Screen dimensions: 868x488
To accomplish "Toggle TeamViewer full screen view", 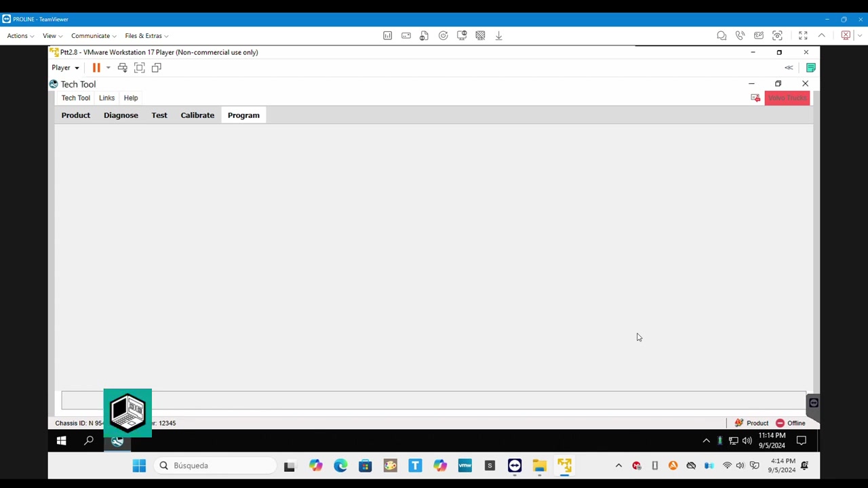I will click(803, 36).
